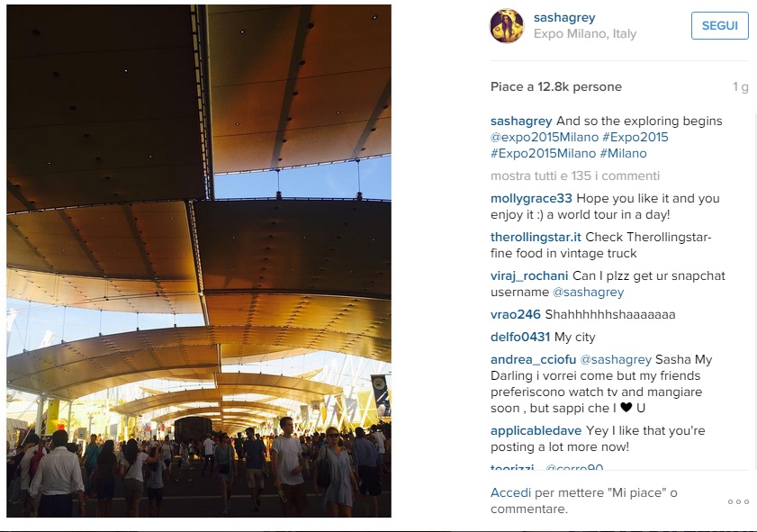
Task: Show the 12.8k persone likes list
Action: (x=580, y=87)
